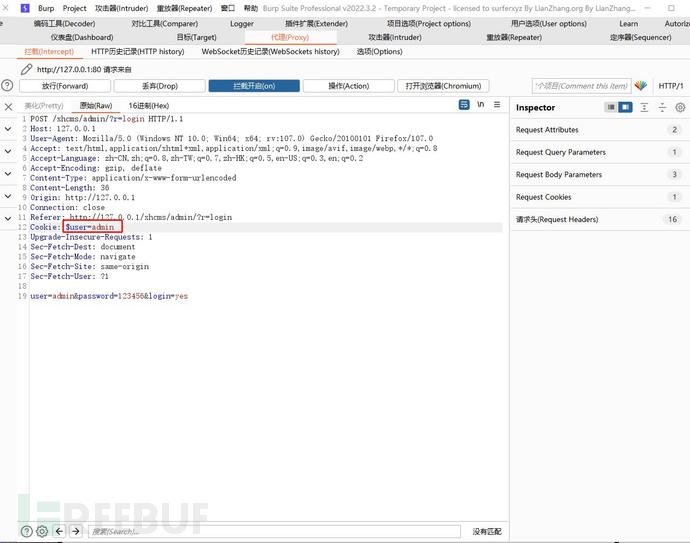The height and width of the screenshot is (543, 690).
Task: Select the Proxy tab
Action: coord(290,37)
